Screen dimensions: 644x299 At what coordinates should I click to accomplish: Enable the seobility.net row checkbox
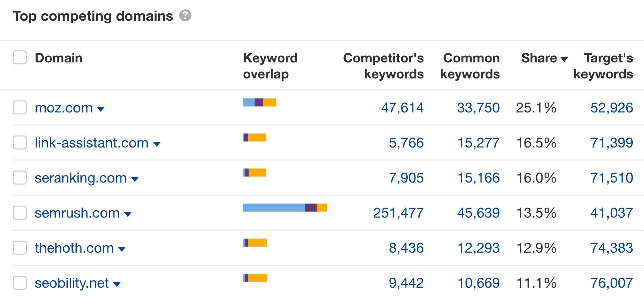tap(20, 283)
